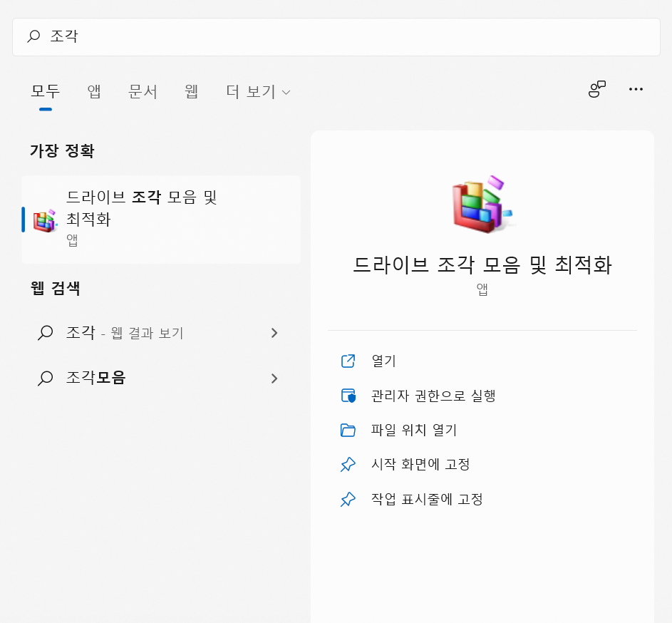The image size is (672, 623).
Task: Expand the 더 보기 dropdown
Action: click(257, 91)
